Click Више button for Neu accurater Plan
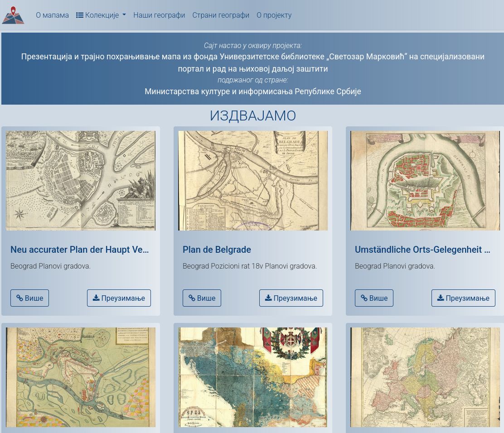The image size is (504, 433). [29, 298]
